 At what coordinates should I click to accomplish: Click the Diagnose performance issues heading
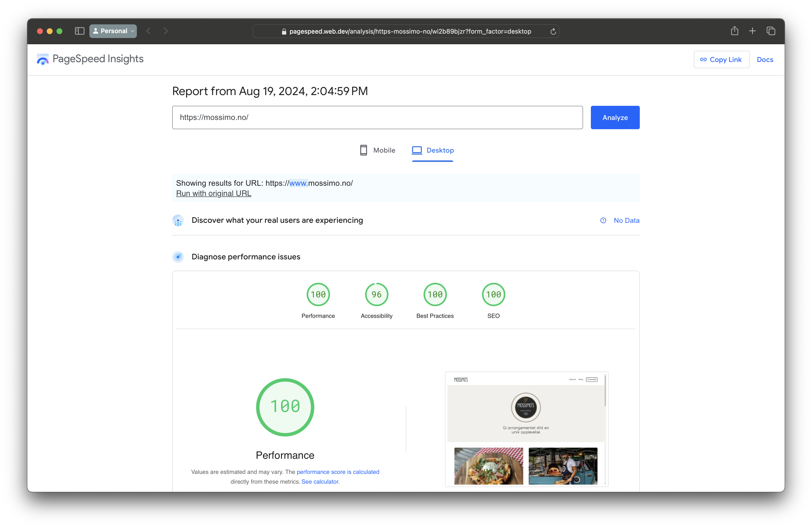click(x=246, y=257)
